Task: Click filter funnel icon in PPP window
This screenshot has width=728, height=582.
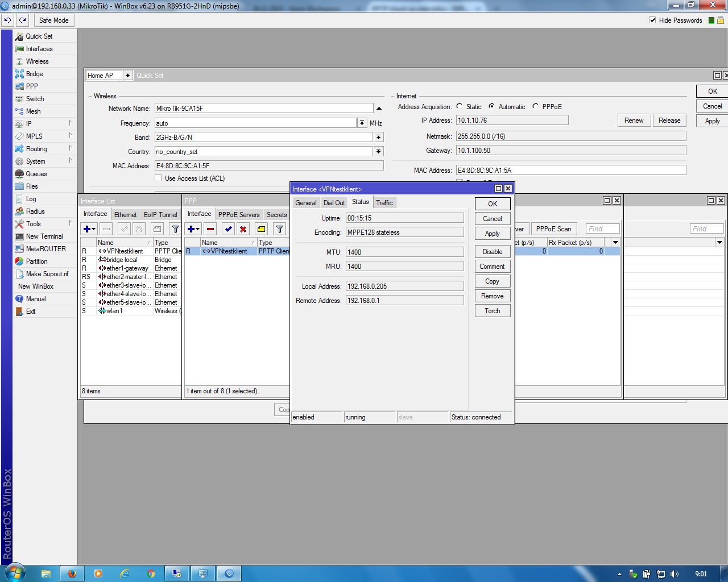Action: 280,229
